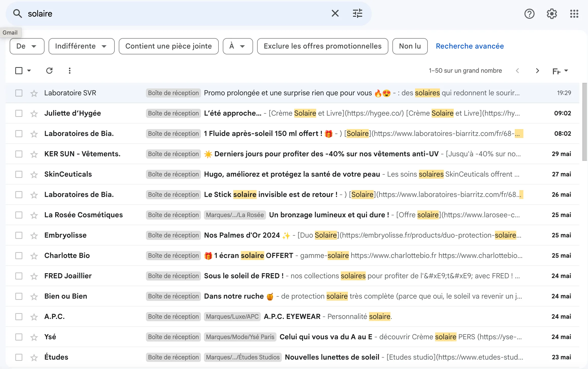Expand the select-all dropdown arrow
Viewport: 588px width, 369px height.
29,71
